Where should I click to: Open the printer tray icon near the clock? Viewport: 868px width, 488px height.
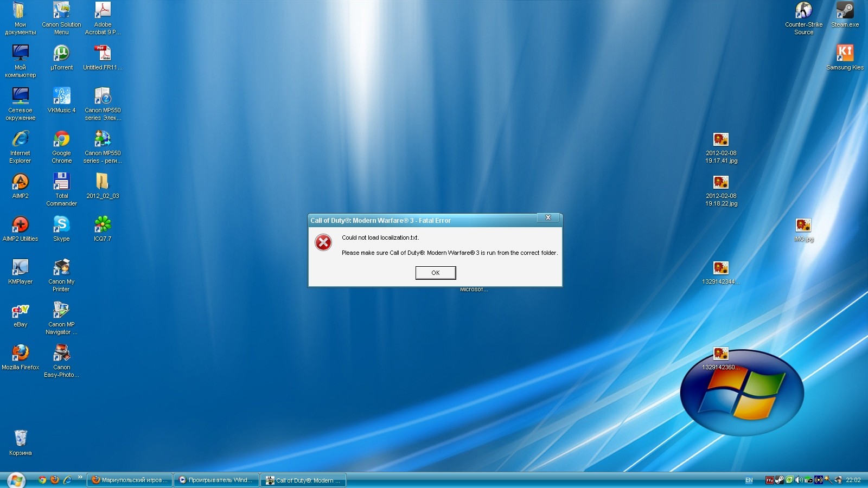pyautogui.click(x=839, y=480)
